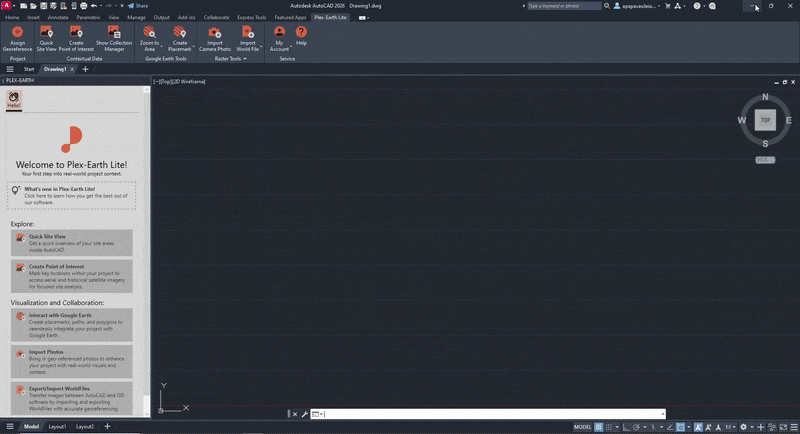Screen dimensions: 800x434
Task: Open the Autodesk App Store cart icon
Action: [668, 6]
